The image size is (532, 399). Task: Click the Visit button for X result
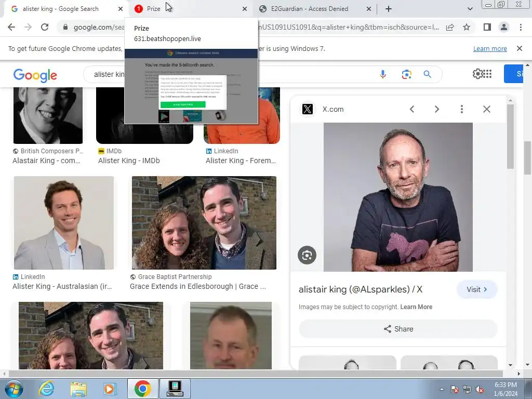click(477, 289)
